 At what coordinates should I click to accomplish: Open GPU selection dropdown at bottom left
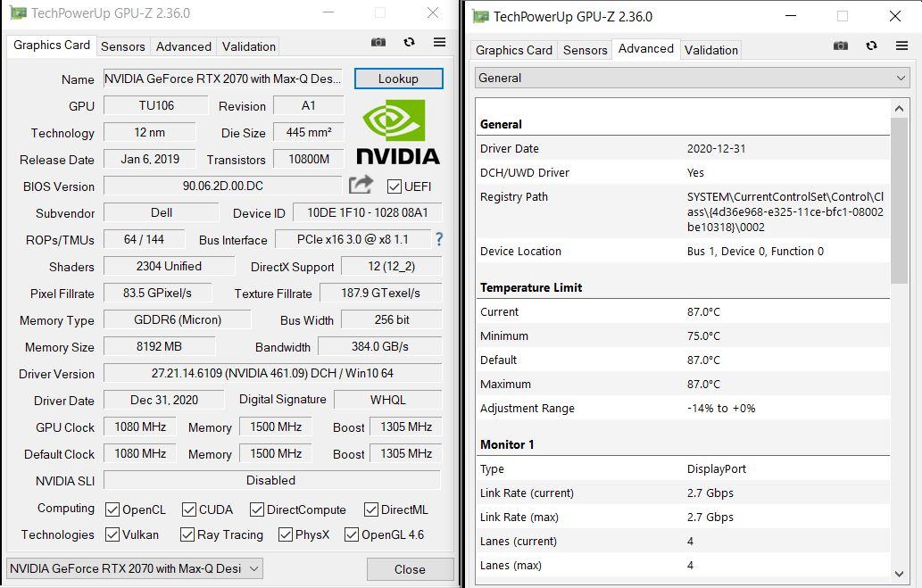pyautogui.click(x=135, y=568)
